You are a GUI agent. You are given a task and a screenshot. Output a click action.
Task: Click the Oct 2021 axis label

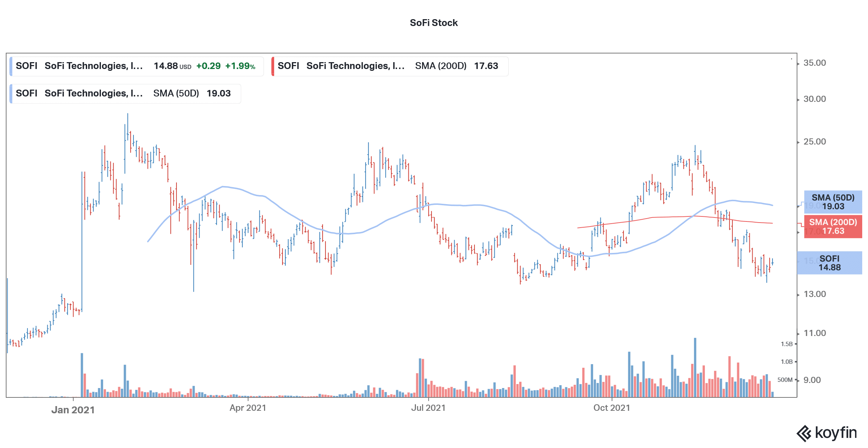click(612, 408)
